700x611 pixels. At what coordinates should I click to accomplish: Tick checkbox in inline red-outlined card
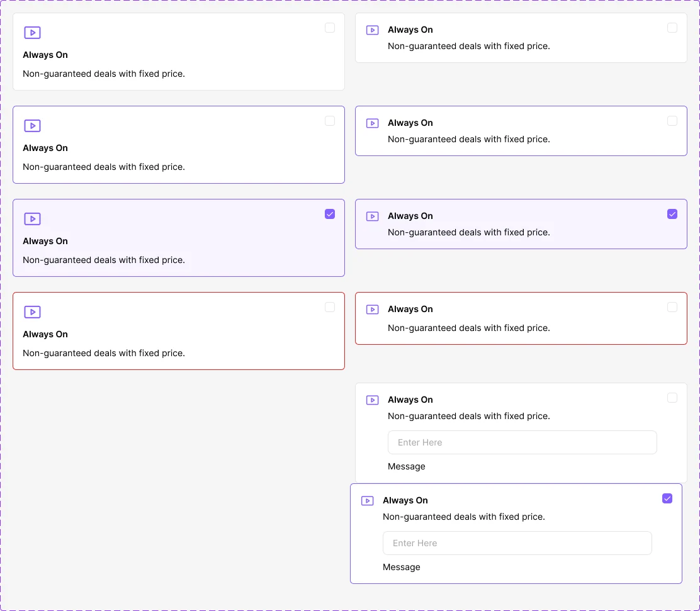(x=672, y=307)
